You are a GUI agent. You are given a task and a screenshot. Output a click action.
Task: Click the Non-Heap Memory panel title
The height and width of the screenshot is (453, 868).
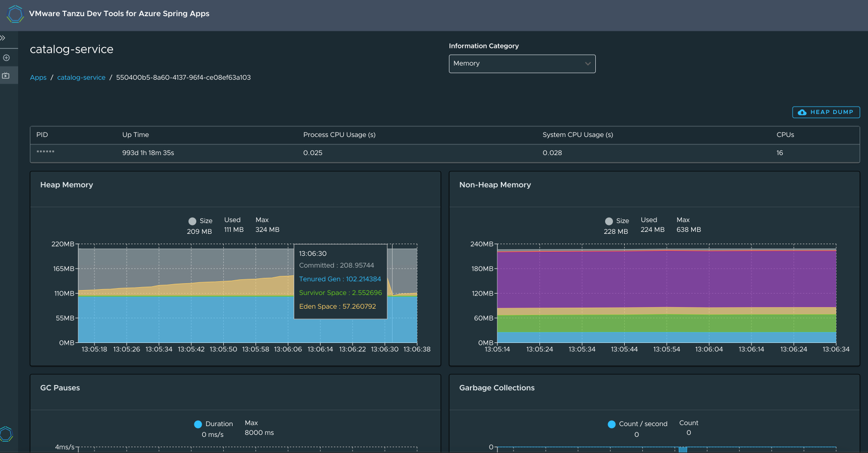tap(495, 184)
